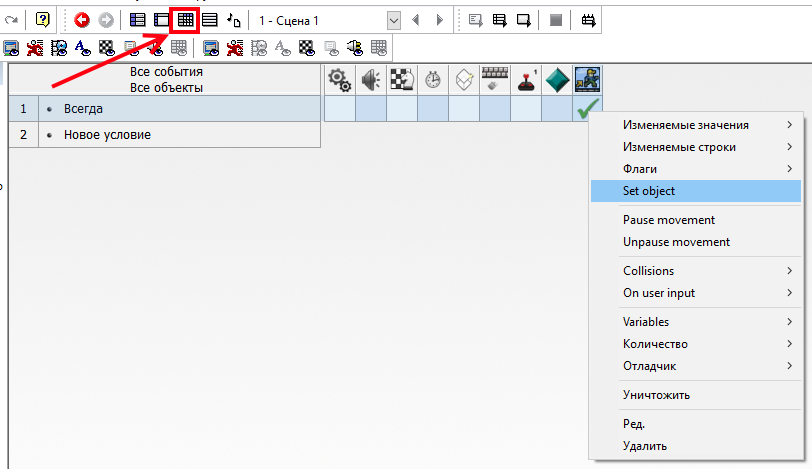Click 'Уничтожить' in the context menu
Screen dimensions: 812x469
pyautogui.click(x=656, y=395)
